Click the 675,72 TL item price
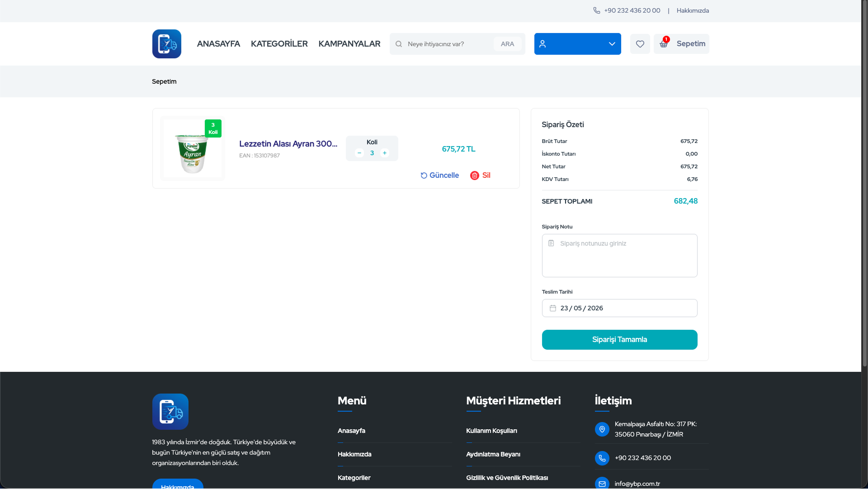The height and width of the screenshot is (489, 868). tap(458, 149)
